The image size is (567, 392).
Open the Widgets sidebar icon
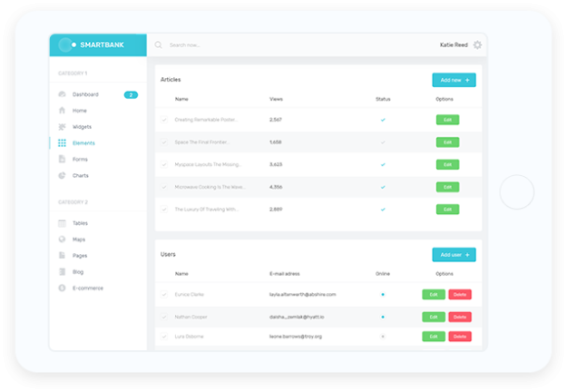[x=63, y=126]
